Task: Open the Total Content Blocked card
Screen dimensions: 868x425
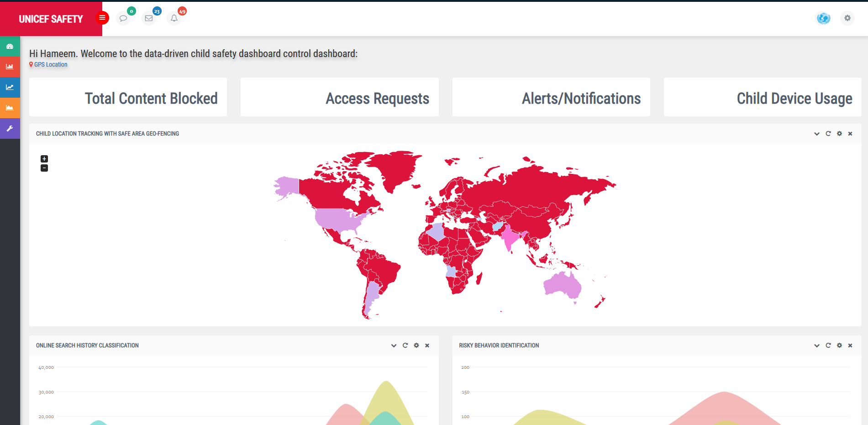Action: point(128,97)
